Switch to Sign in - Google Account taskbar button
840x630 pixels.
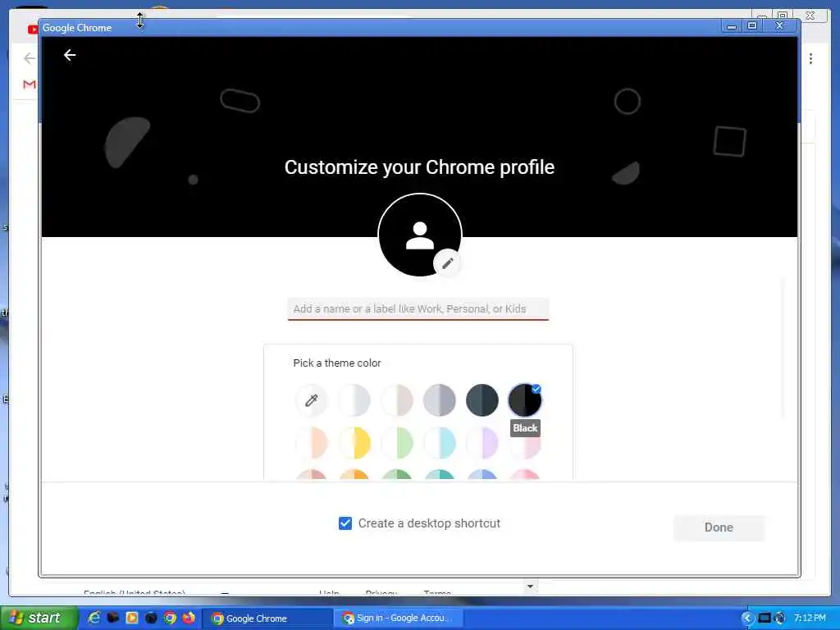pyautogui.click(x=399, y=619)
